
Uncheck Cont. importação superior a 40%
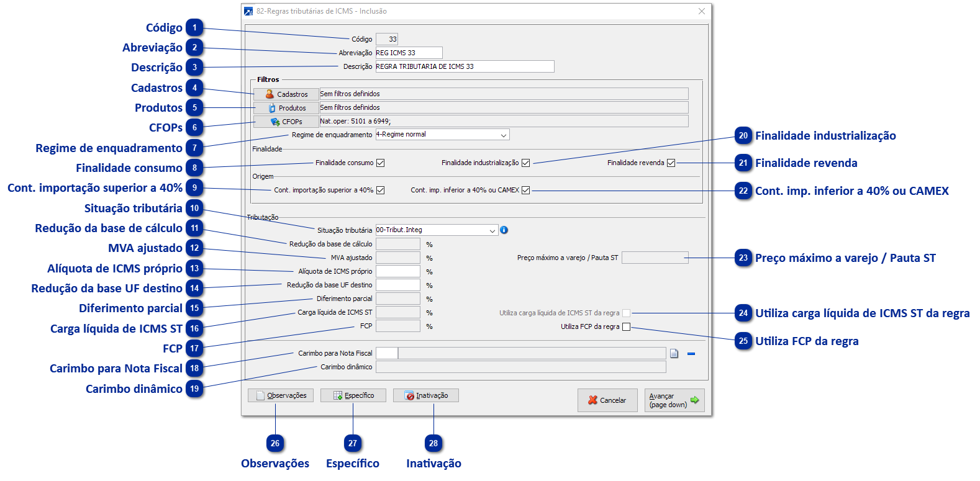coord(381,191)
